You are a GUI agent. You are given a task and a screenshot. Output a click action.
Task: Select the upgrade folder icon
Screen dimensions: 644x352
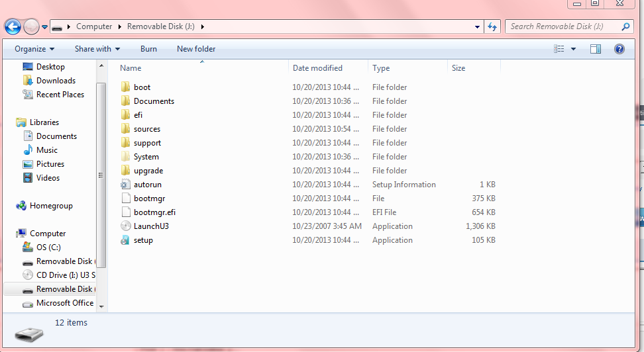(126, 171)
